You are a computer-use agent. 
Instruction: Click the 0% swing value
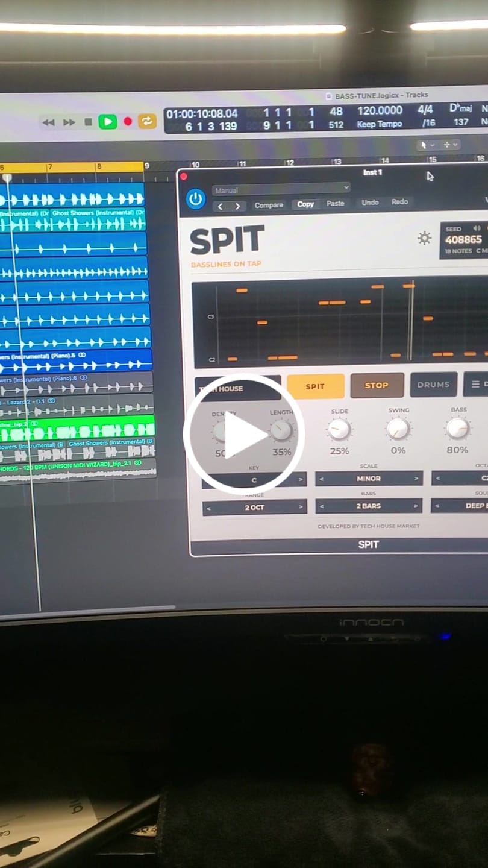(398, 450)
